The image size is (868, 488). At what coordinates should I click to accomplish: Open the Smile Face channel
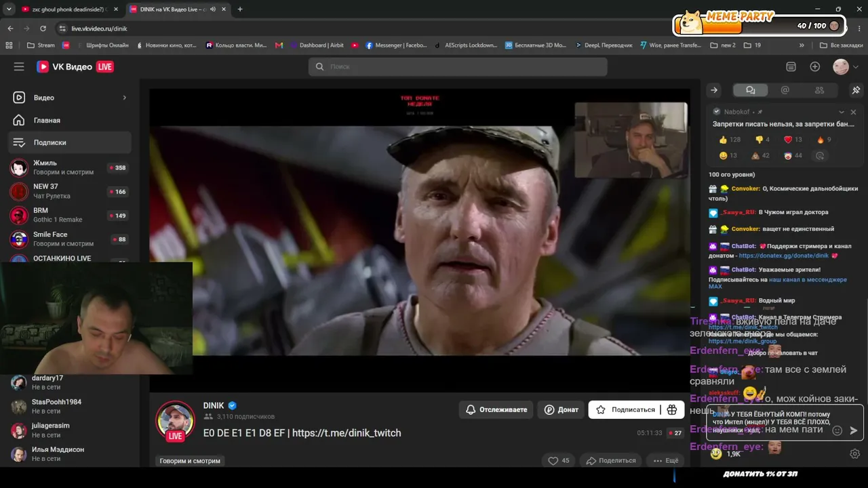point(70,239)
